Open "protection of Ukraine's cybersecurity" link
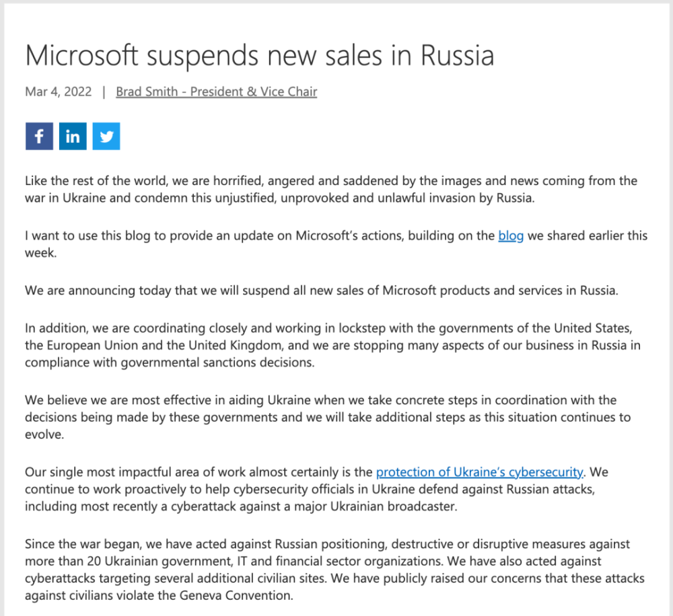The width and height of the screenshot is (673, 616). 479,472
